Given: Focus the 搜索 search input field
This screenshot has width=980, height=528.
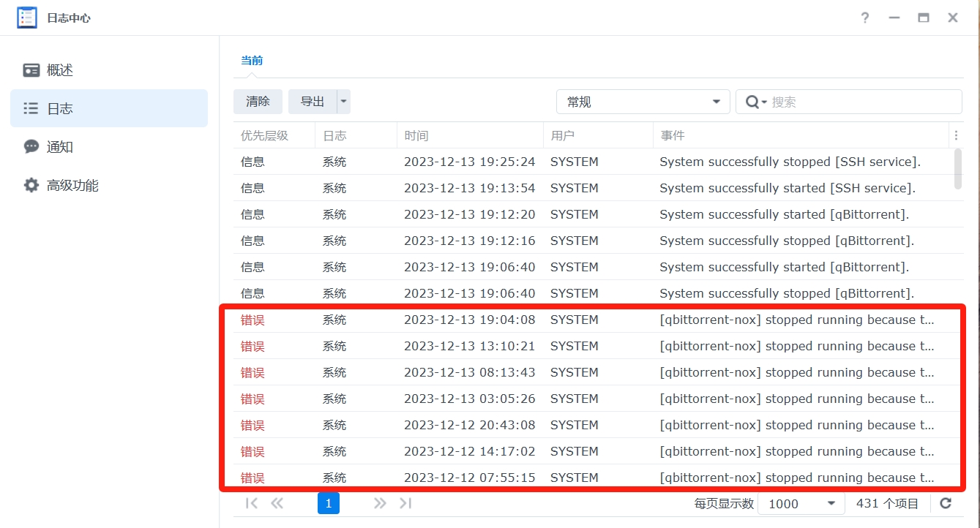Looking at the screenshot, I should [864, 102].
